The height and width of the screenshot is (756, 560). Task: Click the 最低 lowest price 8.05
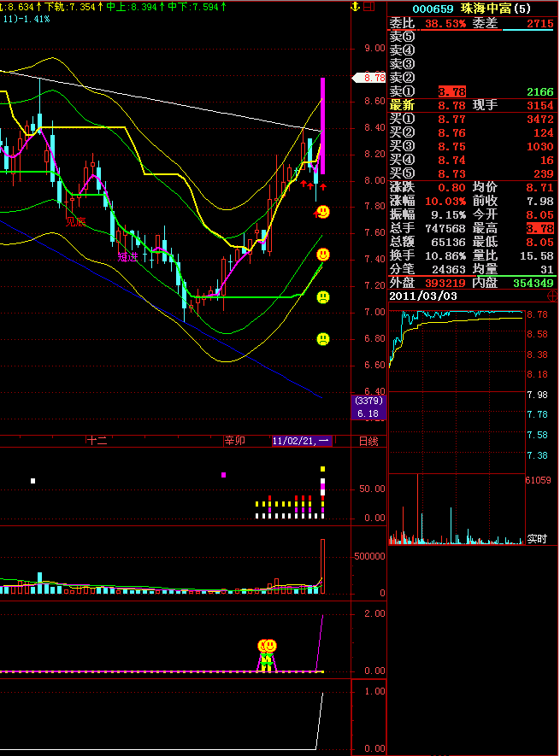(x=539, y=242)
